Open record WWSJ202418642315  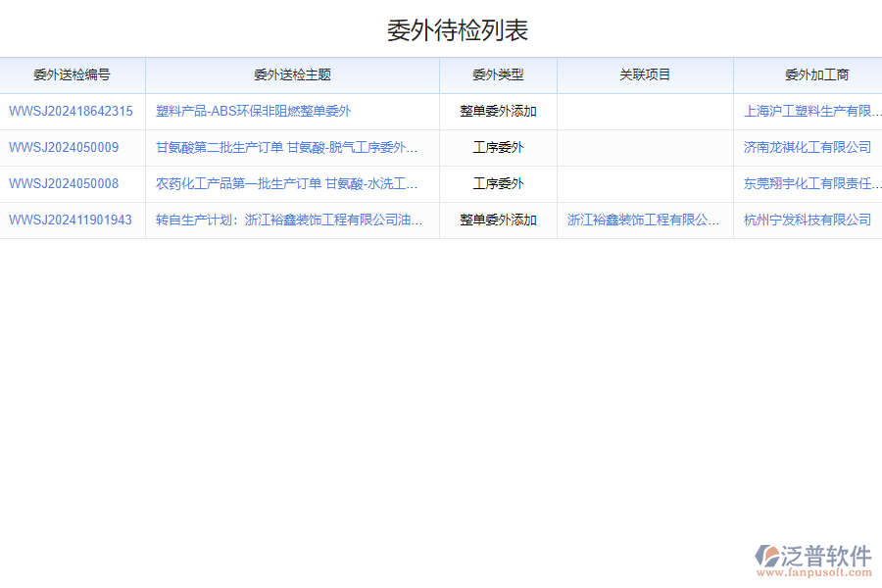(70, 111)
